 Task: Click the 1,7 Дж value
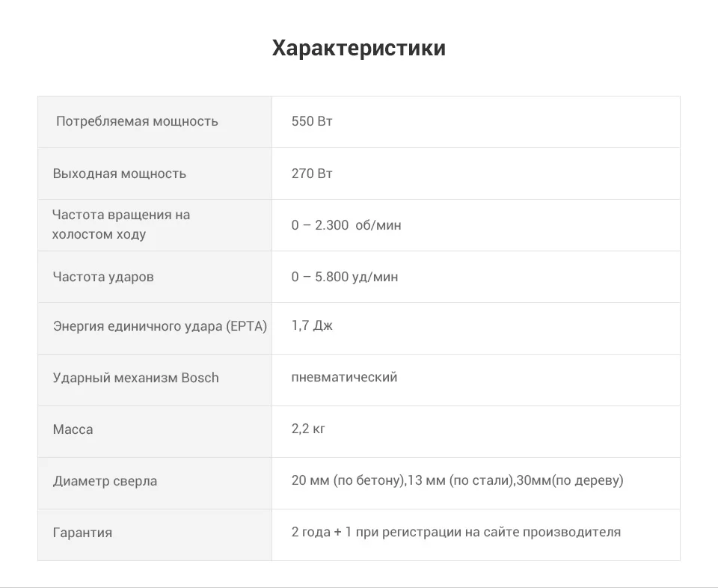312,325
